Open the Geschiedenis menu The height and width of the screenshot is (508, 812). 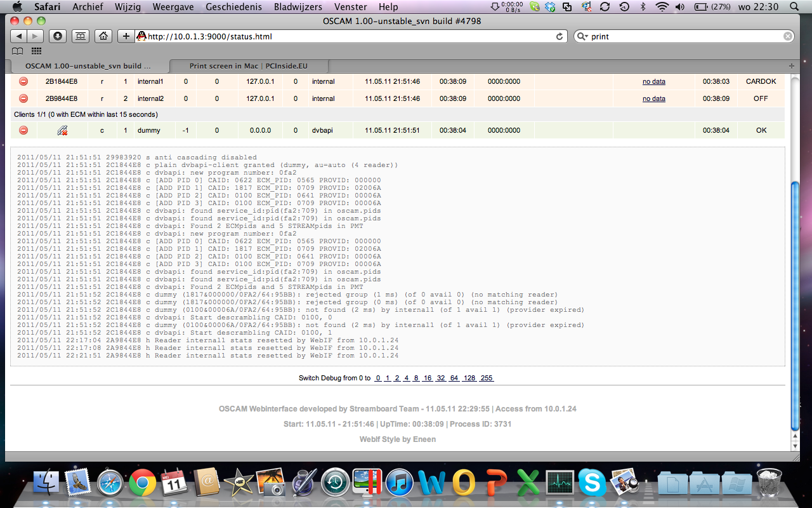tap(233, 7)
